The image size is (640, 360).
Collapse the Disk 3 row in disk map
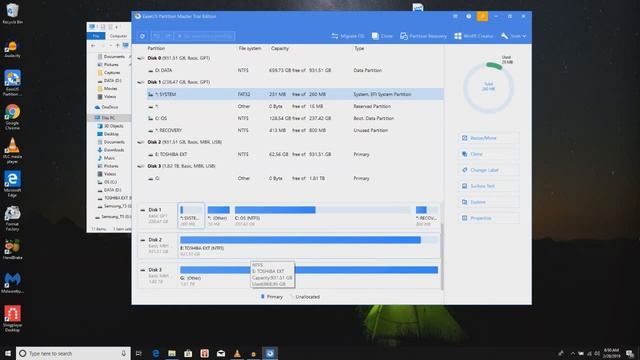pos(142,270)
